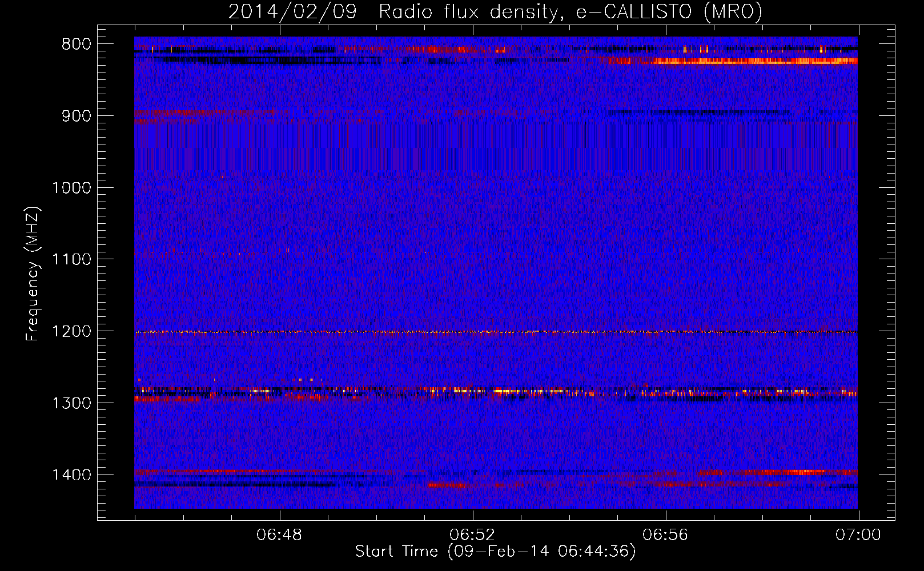Select the 1000 frequency axis label
Screen dimensions: 924x571
click(71, 188)
